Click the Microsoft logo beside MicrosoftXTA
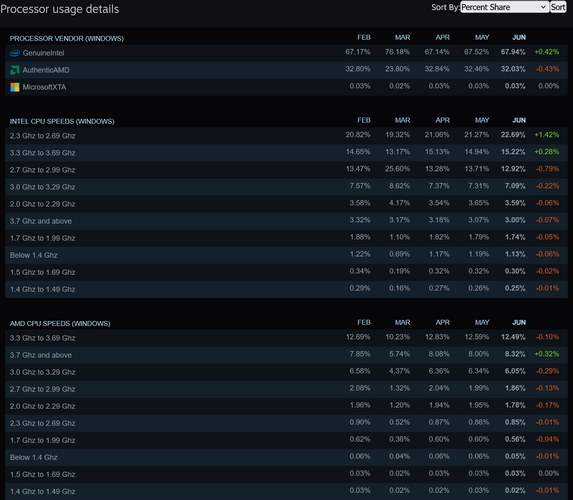 15,87
